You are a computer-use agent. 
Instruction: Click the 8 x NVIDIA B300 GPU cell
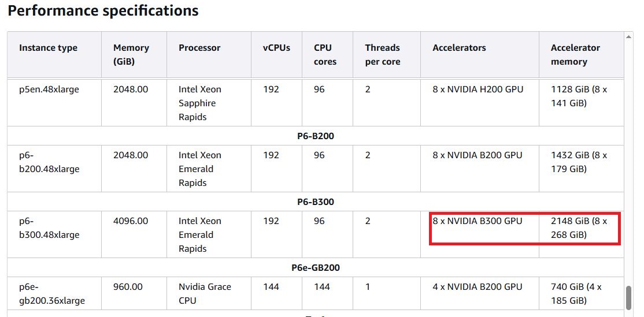pyautogui.click(x=478, y=221)
